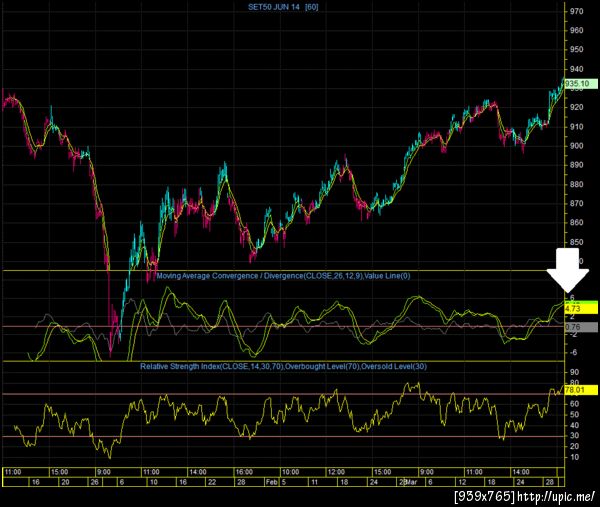600x507 pixels.
Task: Click the 12:00 time axis label
Action: click(x=336, y=472)
